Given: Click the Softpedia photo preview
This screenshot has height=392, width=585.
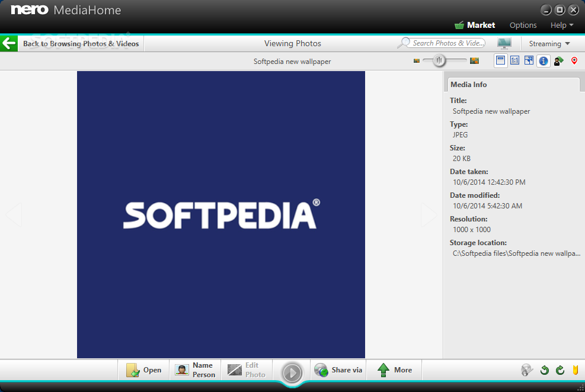Looking at the screenshot, I should coord(221,214).
